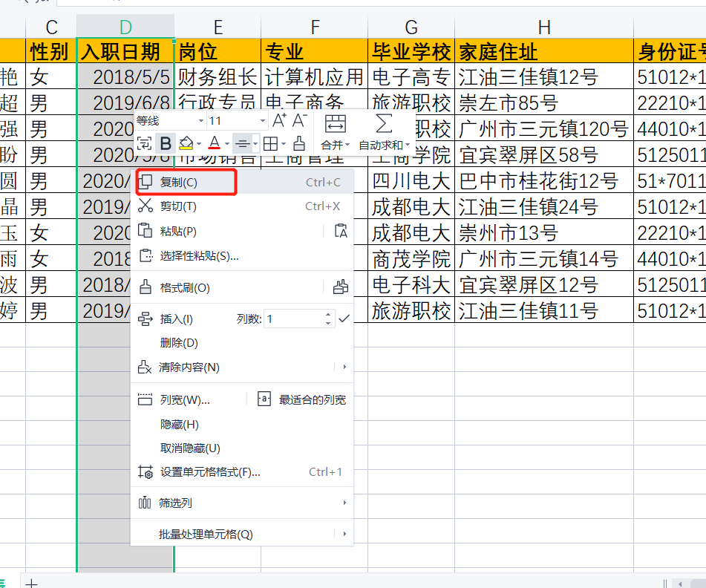Viewport: 706px width, 588px height.
Task: Open the 自动求和 dropdown label
Action: 384,145
